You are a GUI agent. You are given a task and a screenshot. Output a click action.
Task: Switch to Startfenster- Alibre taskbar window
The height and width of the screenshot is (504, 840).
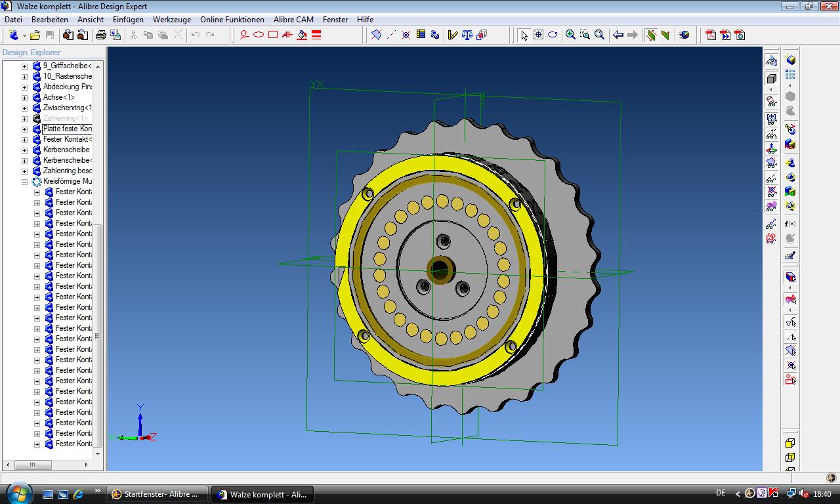[157, 494]
